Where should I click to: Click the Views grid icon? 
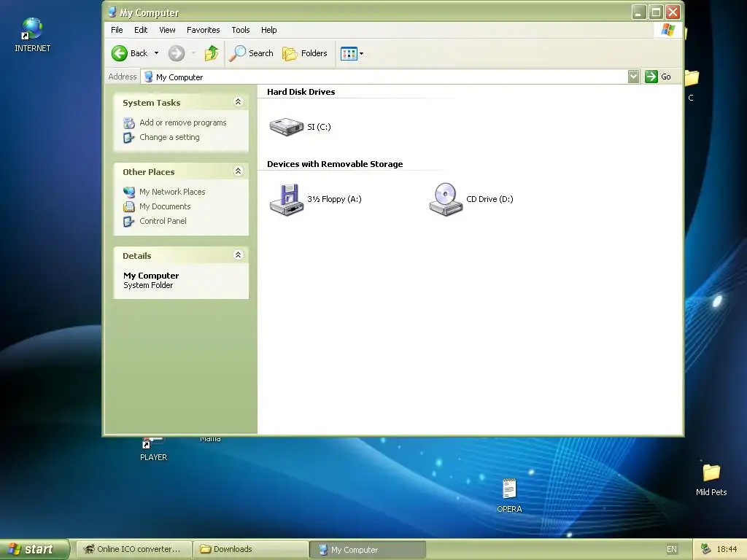(x=349, y=54)
